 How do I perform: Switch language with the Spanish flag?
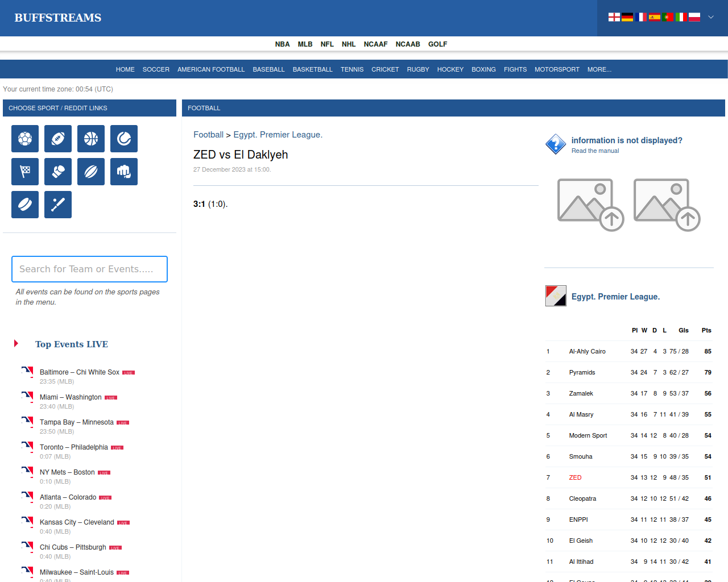coord(655,17)
